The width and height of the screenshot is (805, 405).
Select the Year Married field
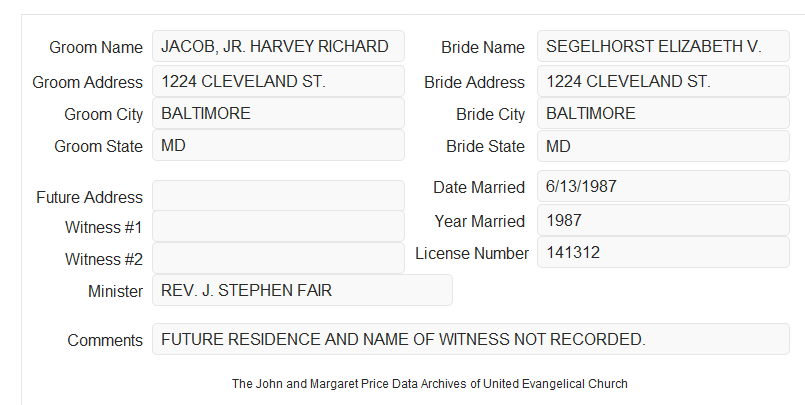(x=663, y=220)
